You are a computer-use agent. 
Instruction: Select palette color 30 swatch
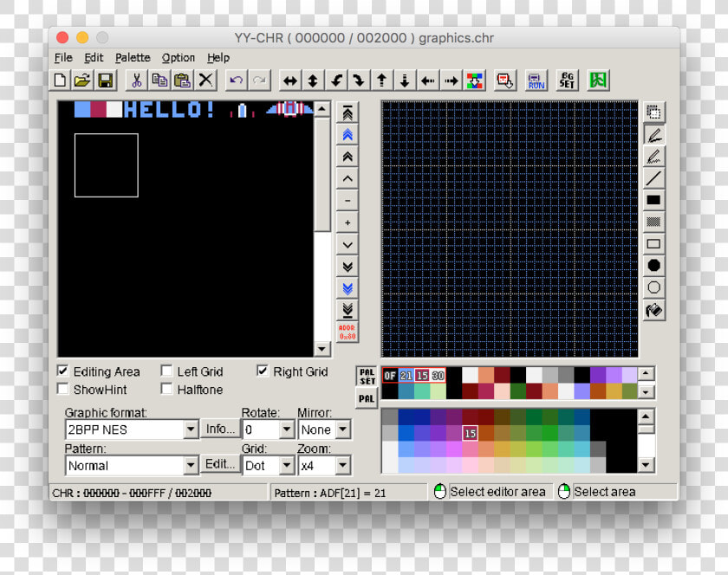click(x=438, y=376)
